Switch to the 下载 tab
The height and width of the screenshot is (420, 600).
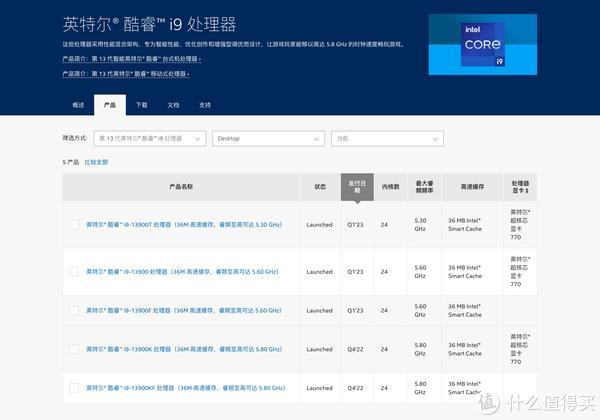(x=142, y=105)
